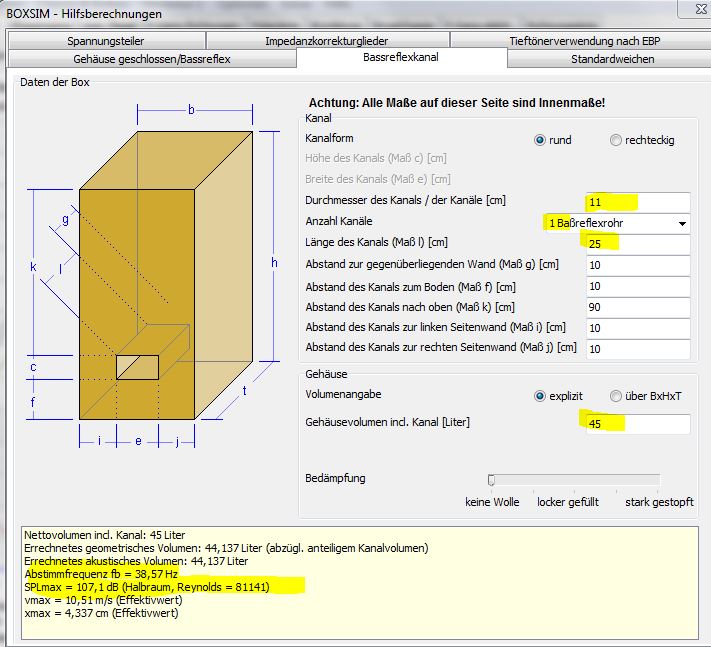This screenshot has width=711, height=647.
Task: Click the Abstand zum Boden input field
Action: coord(637,286)
